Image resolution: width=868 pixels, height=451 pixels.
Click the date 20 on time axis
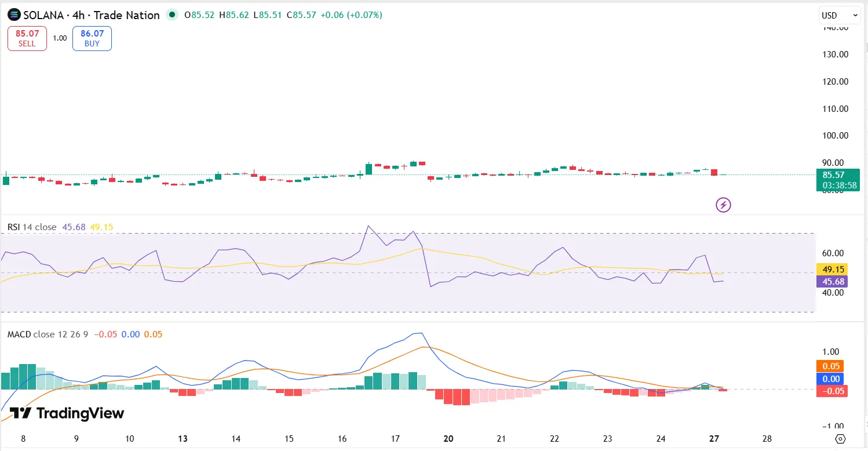(448, 439)
